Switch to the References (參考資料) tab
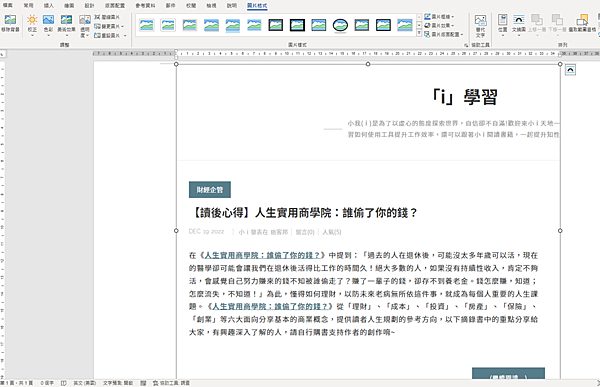 click(145, 5)
